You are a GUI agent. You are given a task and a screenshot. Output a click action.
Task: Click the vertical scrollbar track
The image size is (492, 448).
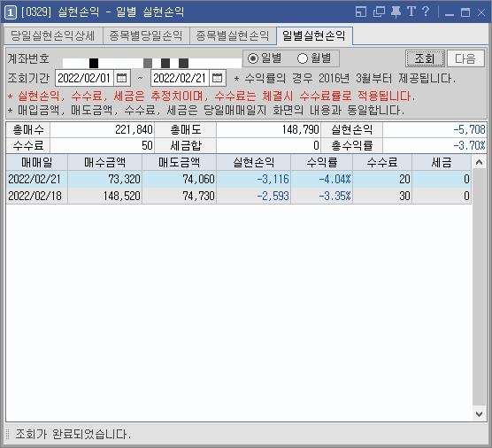[x=479, y=288]
